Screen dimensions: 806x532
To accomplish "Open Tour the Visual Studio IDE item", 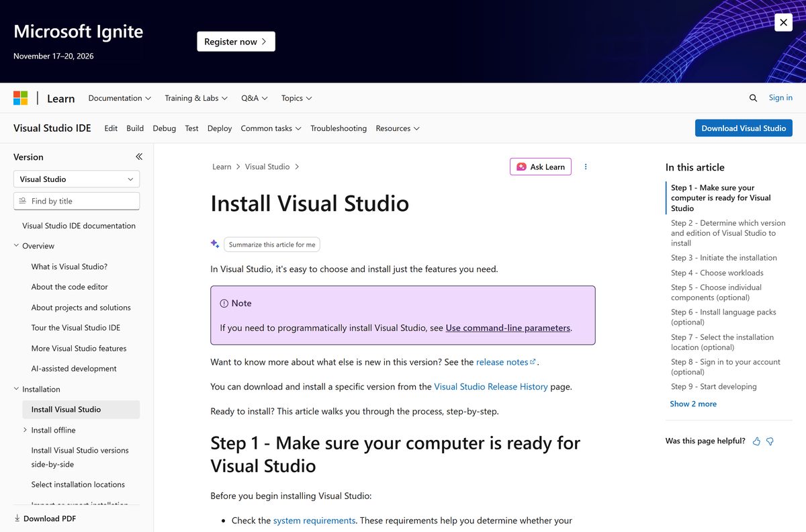I will (x=76, y=328).
